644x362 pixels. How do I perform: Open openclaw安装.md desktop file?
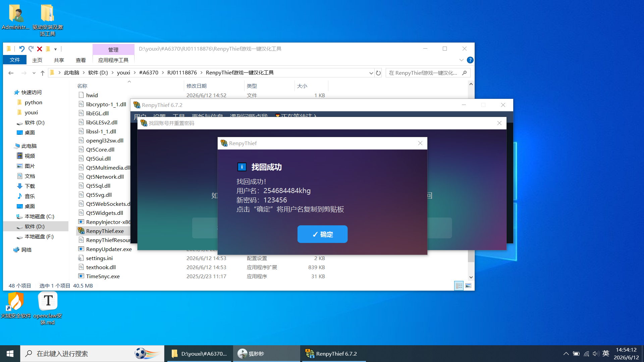coord(48,308)
